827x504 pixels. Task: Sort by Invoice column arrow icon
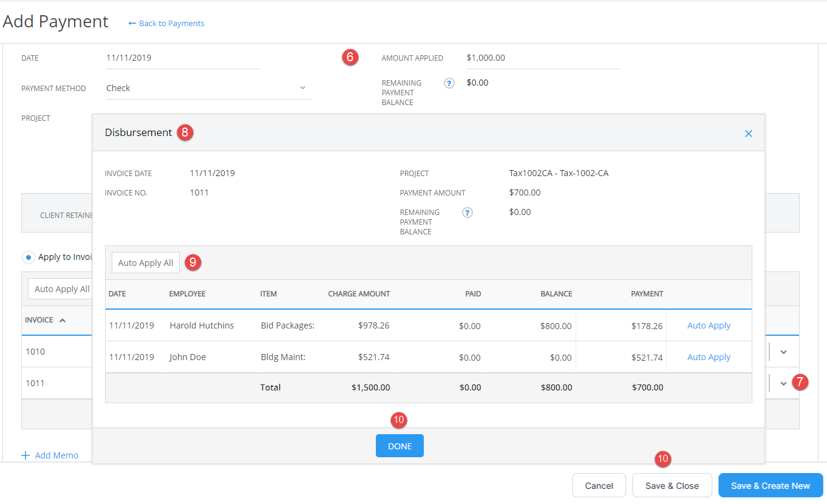click(x=63, y=320)
